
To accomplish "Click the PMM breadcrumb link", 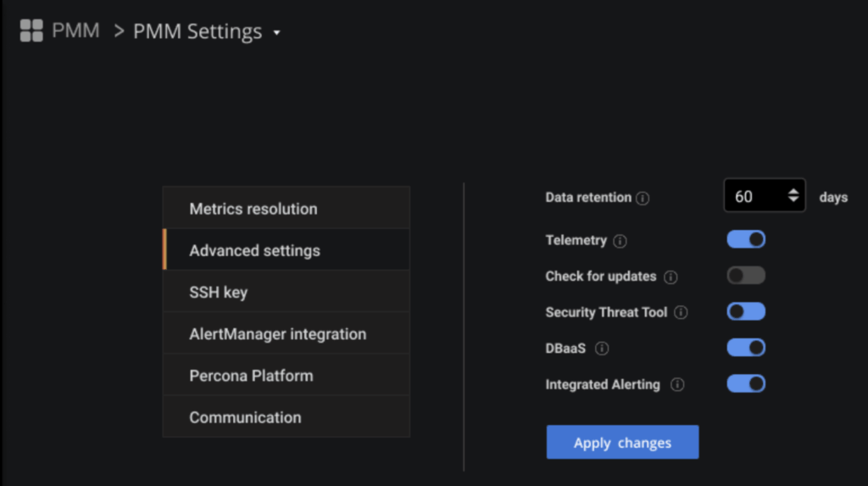I will pyautogui.click(x=75, y=31).
